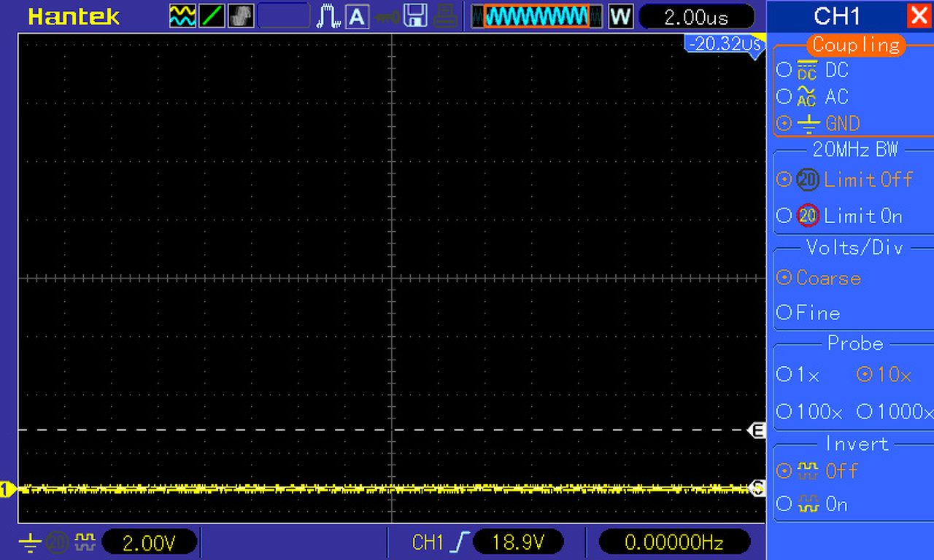Screen dimensions: 934x560
Task: Click the green diagonal line icon
Action: [x=211, y=16]
